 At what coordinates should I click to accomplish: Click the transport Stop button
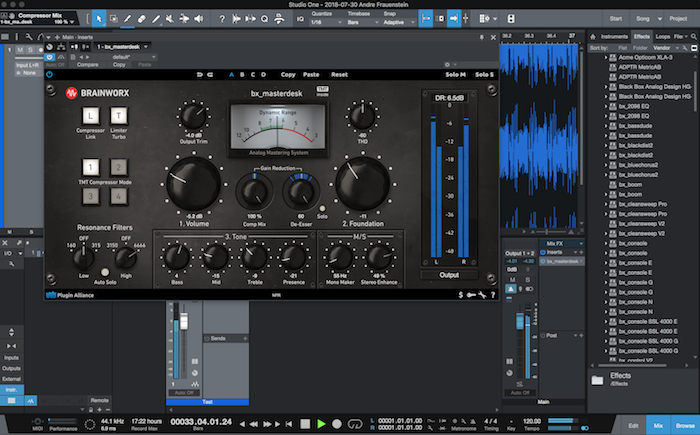coord(305,424)
